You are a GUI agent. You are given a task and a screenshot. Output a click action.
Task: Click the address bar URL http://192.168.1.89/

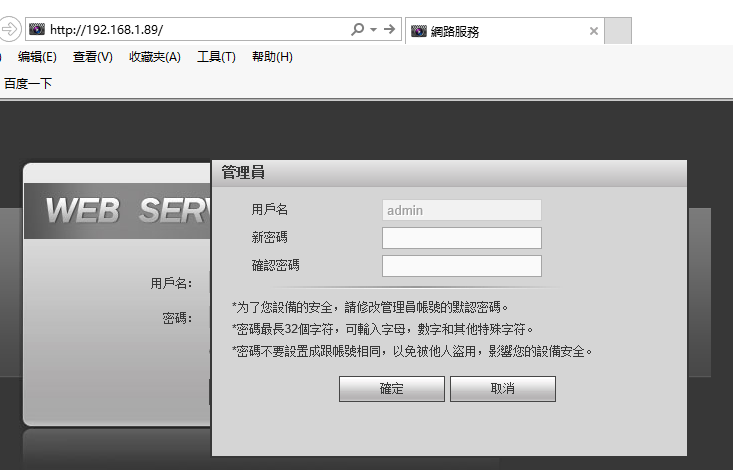click(106, 30)
